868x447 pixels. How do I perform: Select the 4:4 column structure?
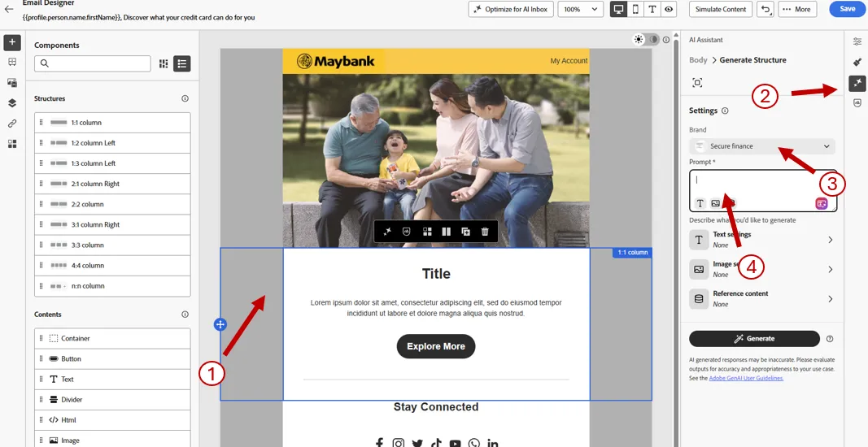(x=112, y=266)
